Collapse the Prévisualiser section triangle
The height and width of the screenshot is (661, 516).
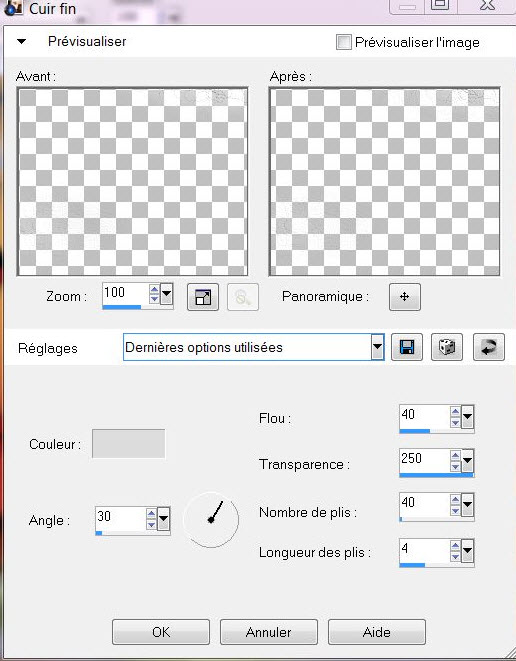tap(21, 41)
